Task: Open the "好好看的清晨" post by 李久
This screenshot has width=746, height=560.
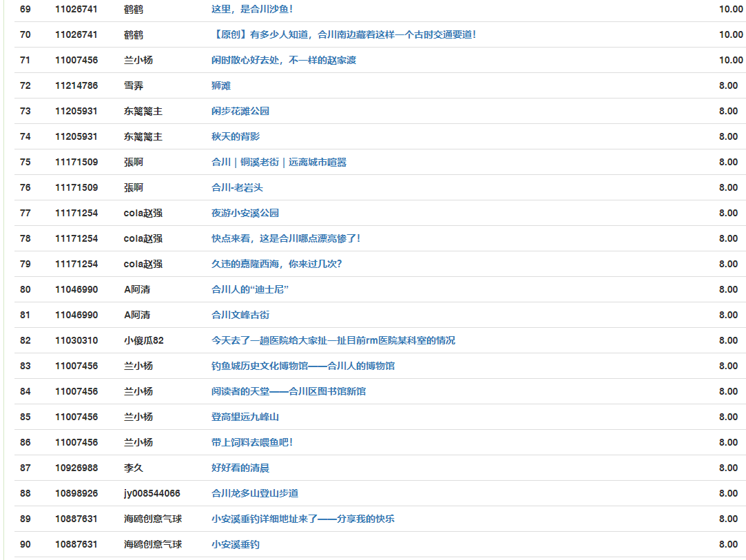Action: click(240, 468)
